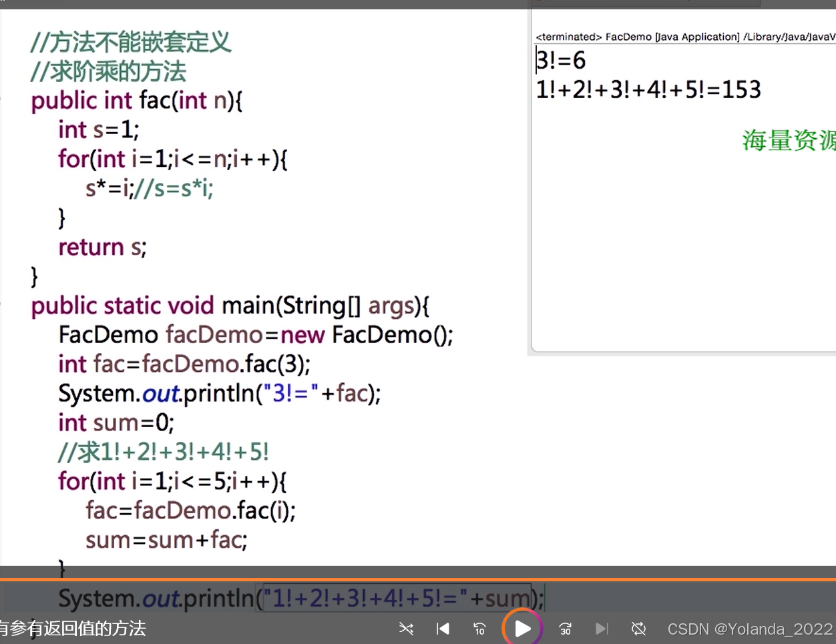Click the shuffle icon in player bar
The image size is (836, 644).
point(406,629)
